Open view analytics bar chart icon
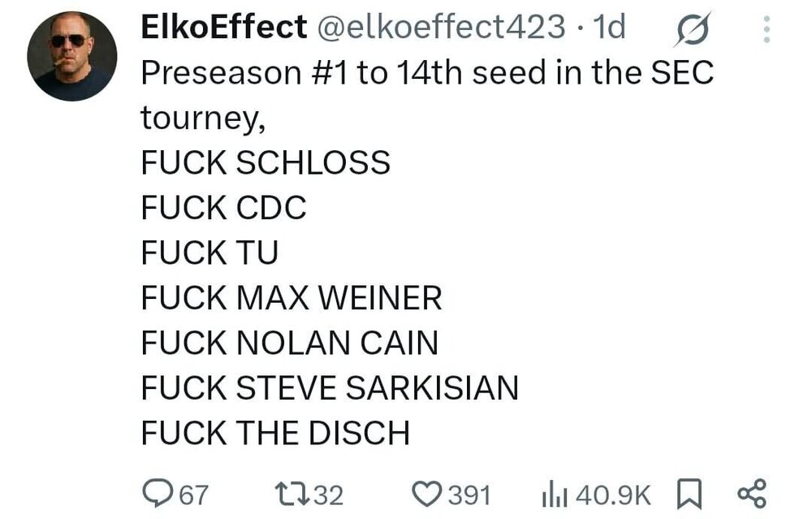Image resolution: width=812 pixels, height=519 pixels. (x=555, y=493)
